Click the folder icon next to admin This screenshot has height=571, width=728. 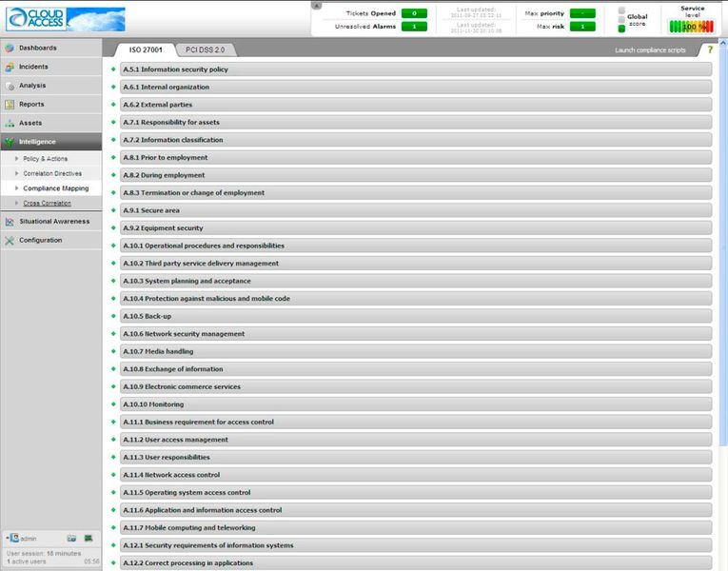[71, 539]
